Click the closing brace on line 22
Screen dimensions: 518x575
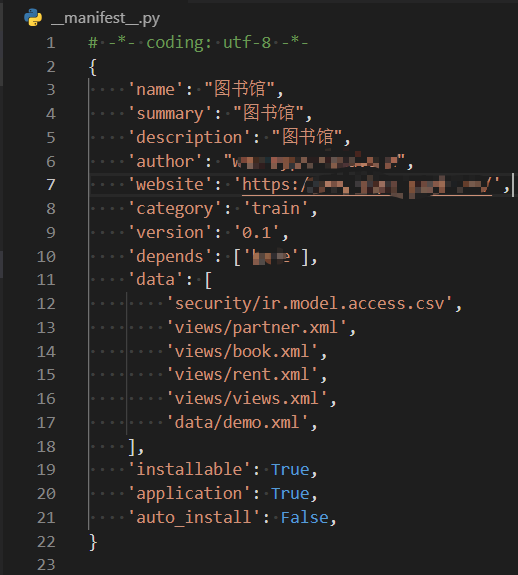(x=93, y=542)
